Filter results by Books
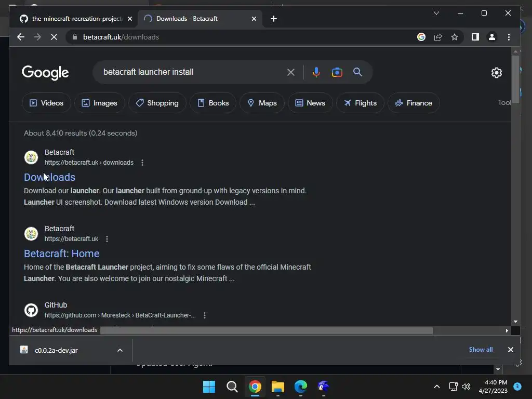Screen dimensions: 532x399 pyautogui.click(x=213, y=103)
